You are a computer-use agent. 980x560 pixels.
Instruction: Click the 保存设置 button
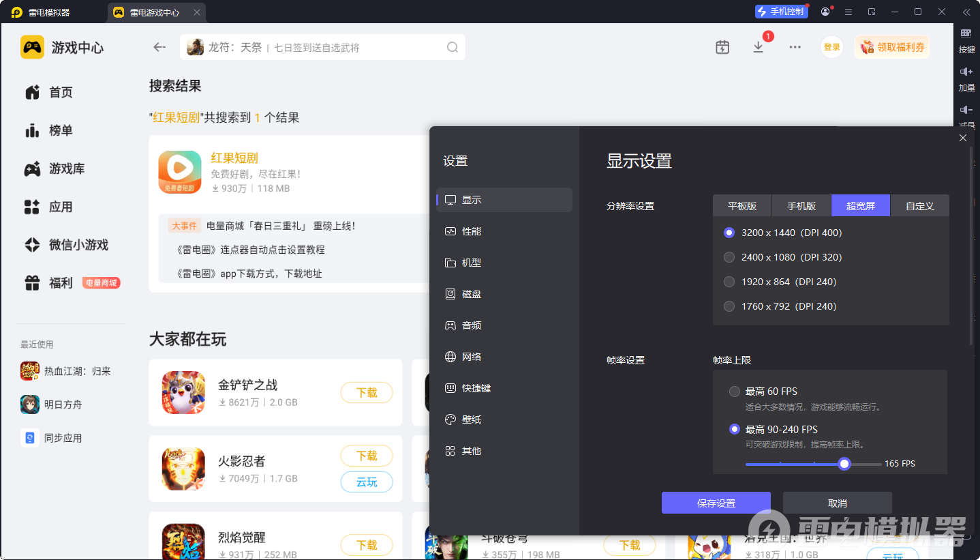click(716, 503)
